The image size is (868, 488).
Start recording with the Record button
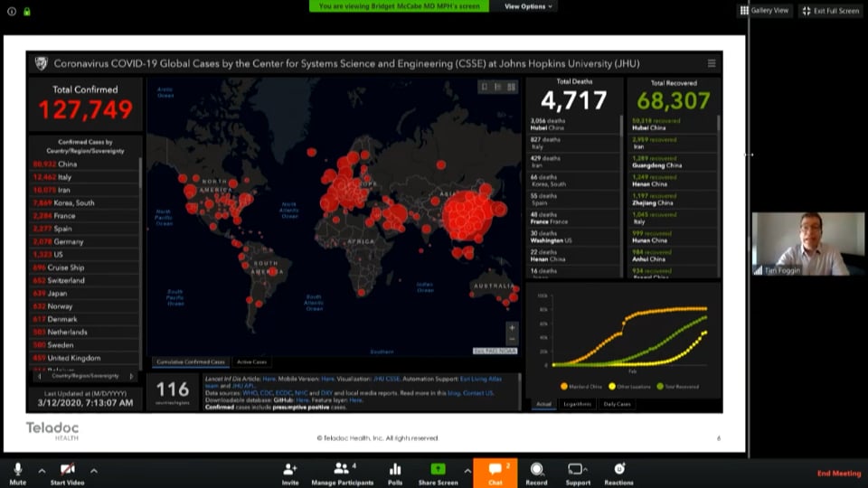coord(536,474)
